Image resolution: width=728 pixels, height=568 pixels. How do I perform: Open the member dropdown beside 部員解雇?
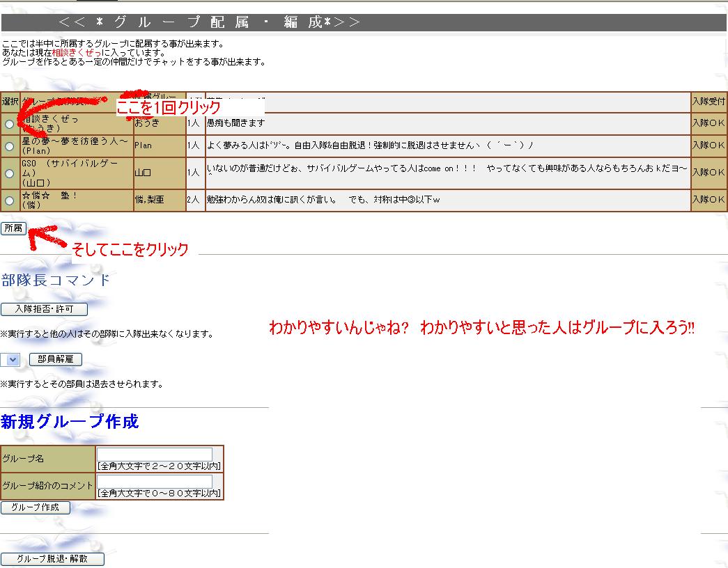tap(10, 360)
